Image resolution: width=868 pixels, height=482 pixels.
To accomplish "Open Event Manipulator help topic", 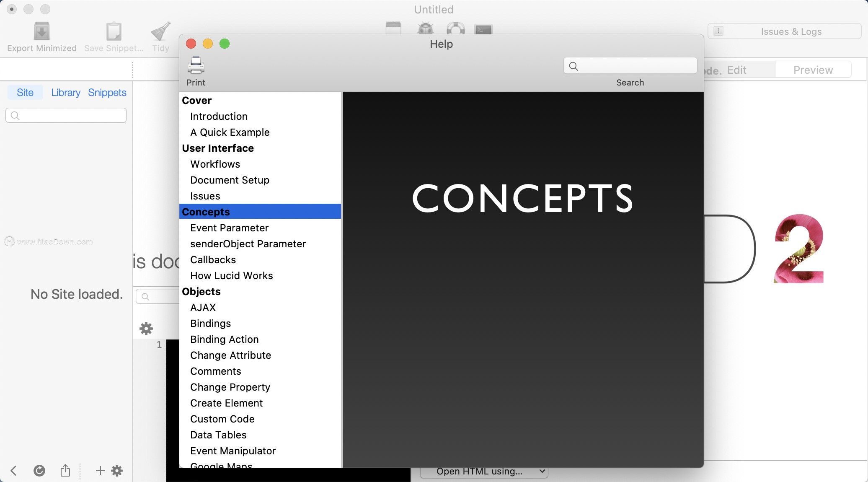I will tap(232, 451).
